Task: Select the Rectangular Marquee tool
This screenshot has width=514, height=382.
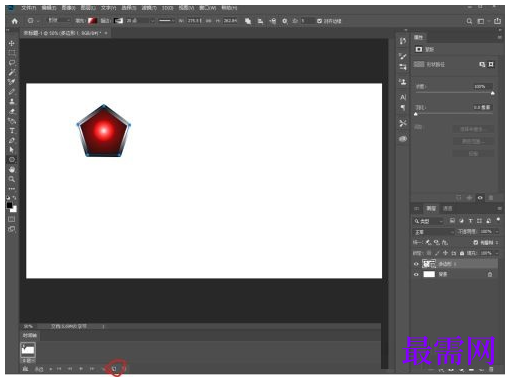Action: (12, 53)
